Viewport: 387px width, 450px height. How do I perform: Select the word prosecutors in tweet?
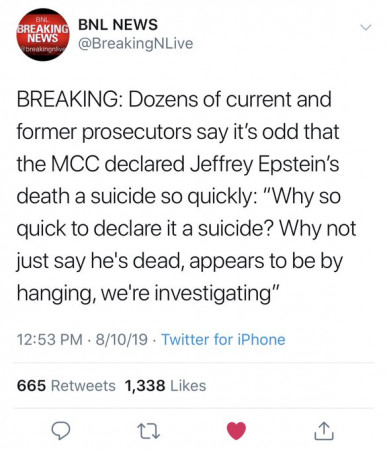click(x=137, y=132)
